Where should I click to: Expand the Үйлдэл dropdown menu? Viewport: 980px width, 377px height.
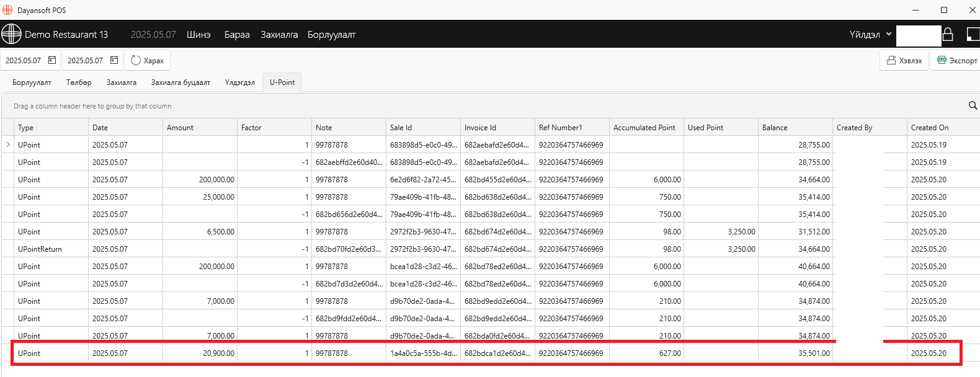870,34
